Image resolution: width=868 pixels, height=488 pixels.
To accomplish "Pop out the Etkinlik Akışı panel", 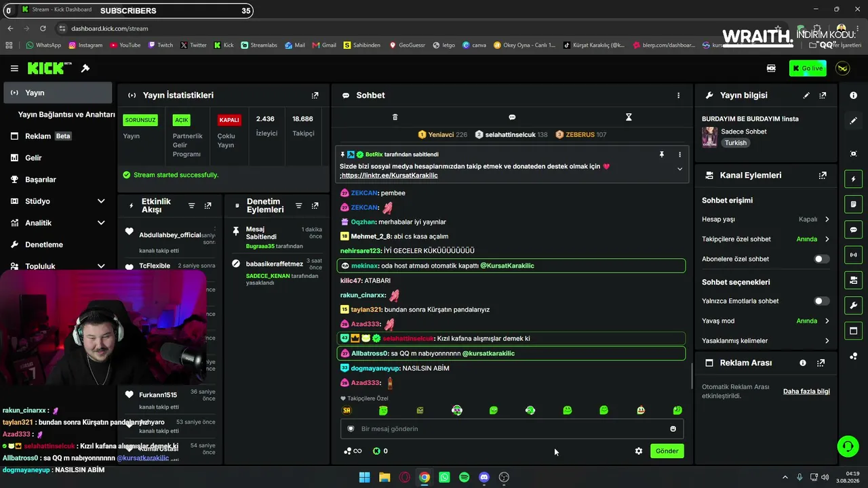I will (208, 206).
